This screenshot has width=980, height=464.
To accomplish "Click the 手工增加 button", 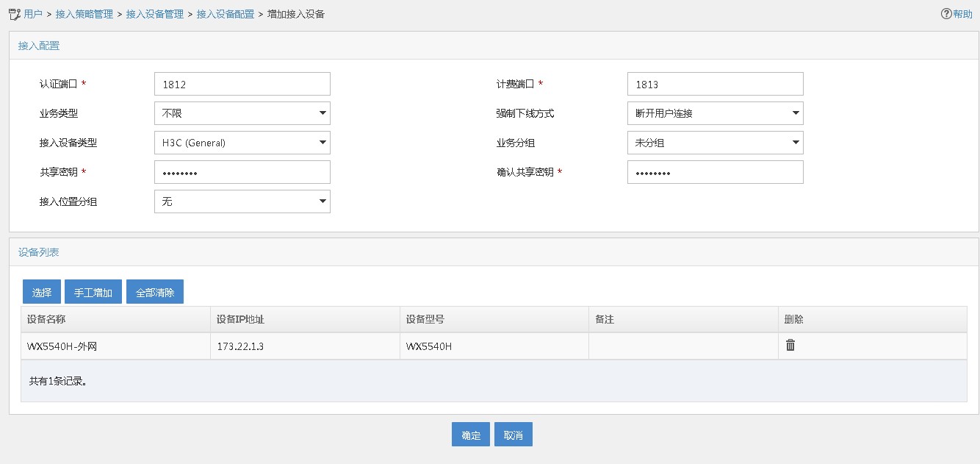I will [x=93, y=292].
